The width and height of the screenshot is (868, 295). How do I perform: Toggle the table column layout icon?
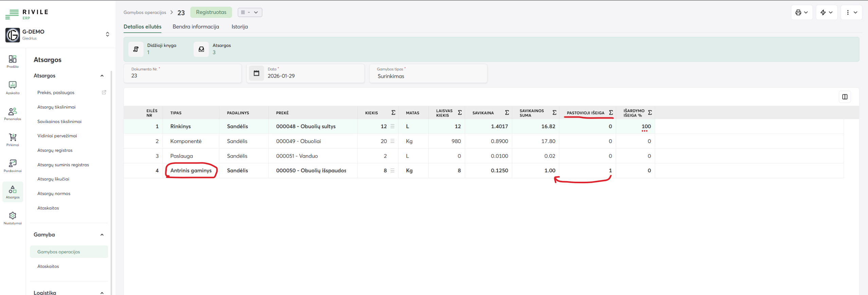coord(845,97)
